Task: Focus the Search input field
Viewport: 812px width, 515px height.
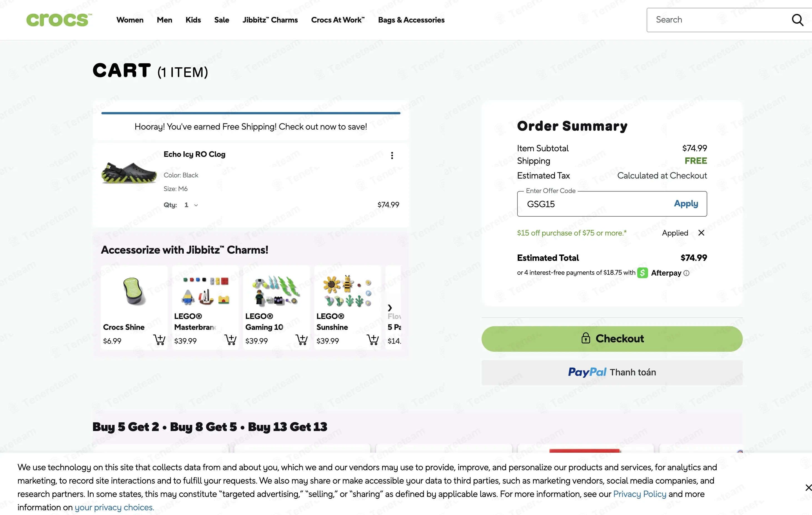Action: (718, 20)
